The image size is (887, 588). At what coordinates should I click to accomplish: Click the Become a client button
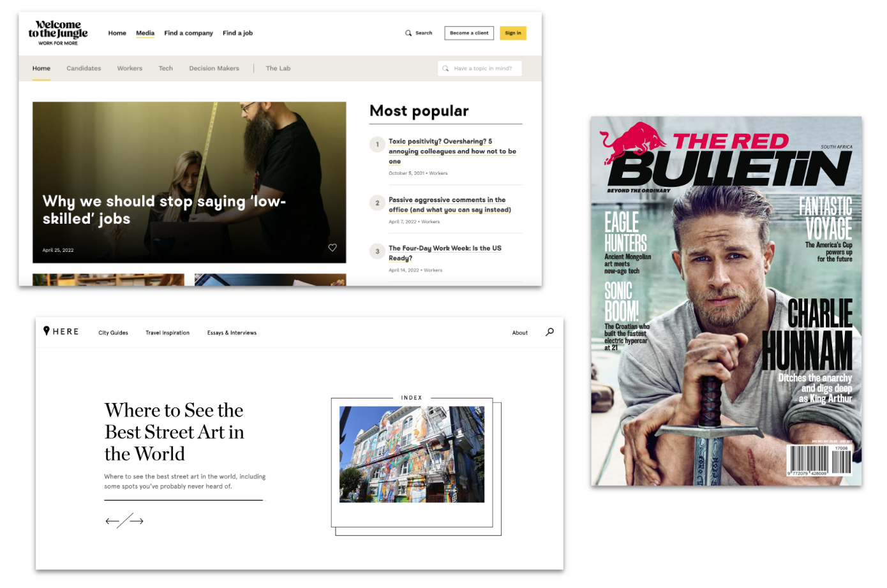click(469, 33)
